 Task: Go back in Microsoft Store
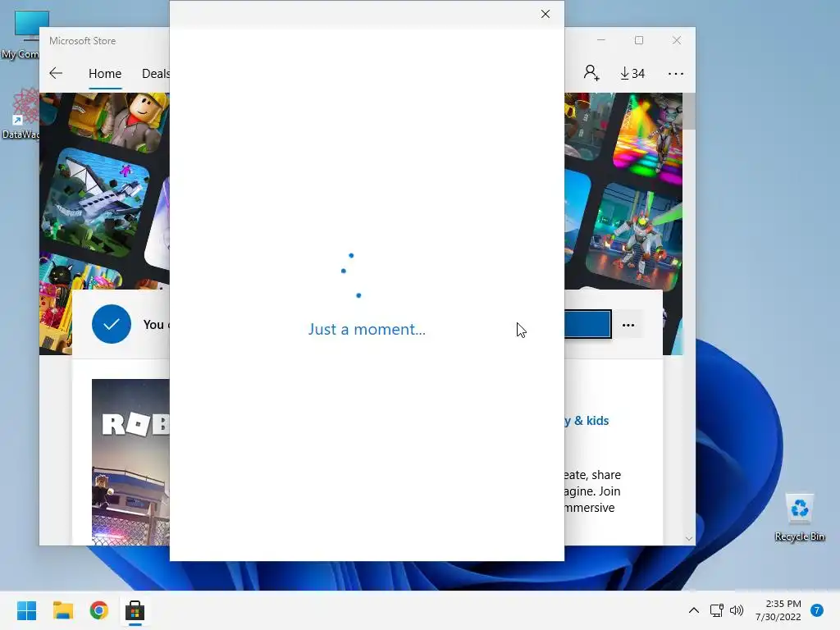pyautogui.click(x=56, y=73)
